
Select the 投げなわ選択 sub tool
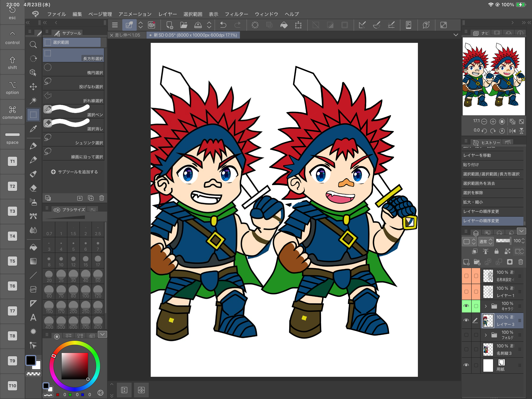[74, 84]
